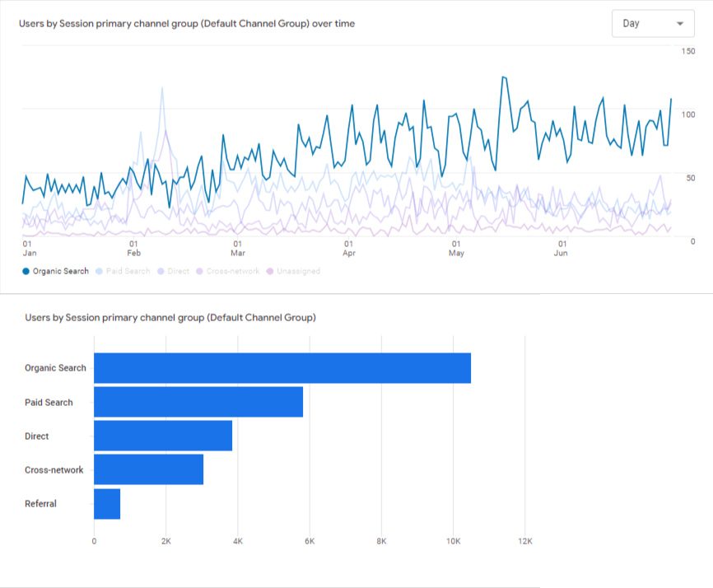Show the Paid Search legend series
This screenshot has height=588, width=713.
coord(128,271)
